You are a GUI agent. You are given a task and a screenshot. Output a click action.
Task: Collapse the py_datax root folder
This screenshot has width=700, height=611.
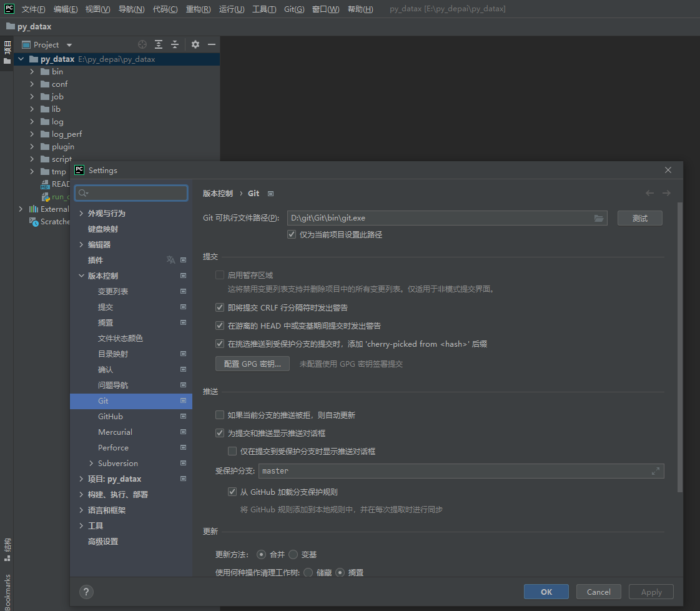click(21, 59)
